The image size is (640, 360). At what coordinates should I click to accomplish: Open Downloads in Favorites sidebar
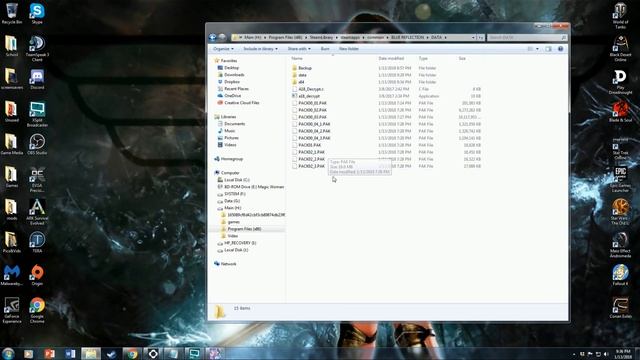click(x=234, y=75)
